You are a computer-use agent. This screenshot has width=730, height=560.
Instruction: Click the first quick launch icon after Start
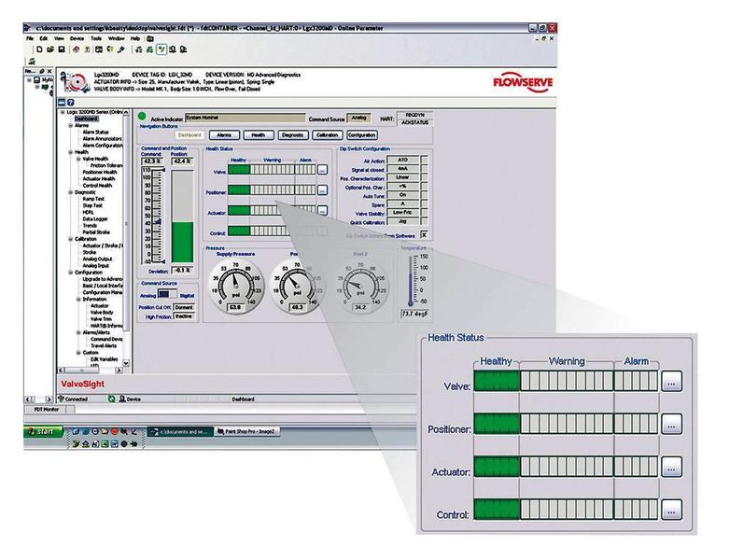tap(76, 431)
